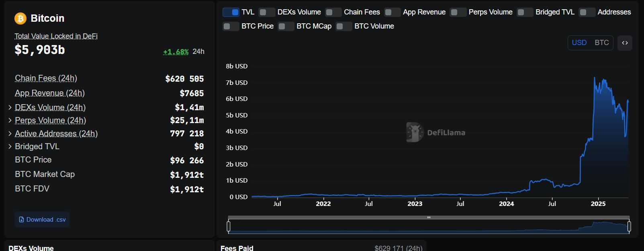Toggle the TVL chart series
Screen dimensions: 644x251
click(x=231, y=12)
